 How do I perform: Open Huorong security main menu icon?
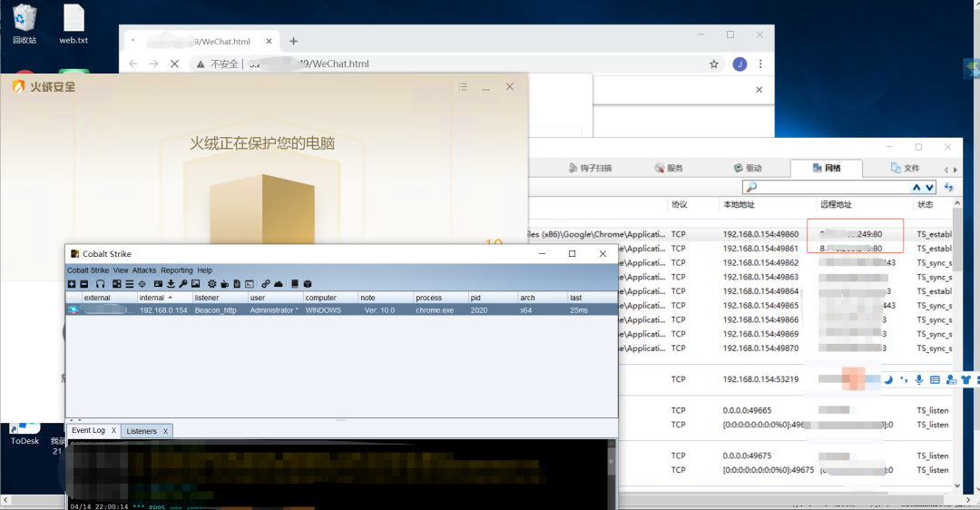click(x=463, y=87)
